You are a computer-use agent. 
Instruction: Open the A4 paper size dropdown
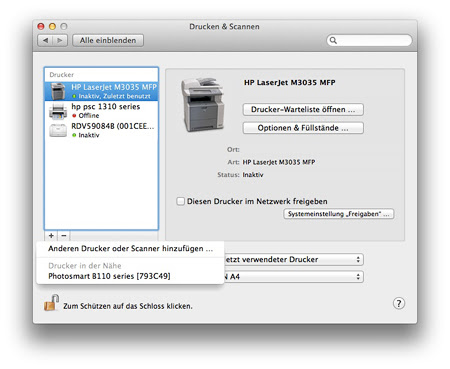(x=293, y=277)
